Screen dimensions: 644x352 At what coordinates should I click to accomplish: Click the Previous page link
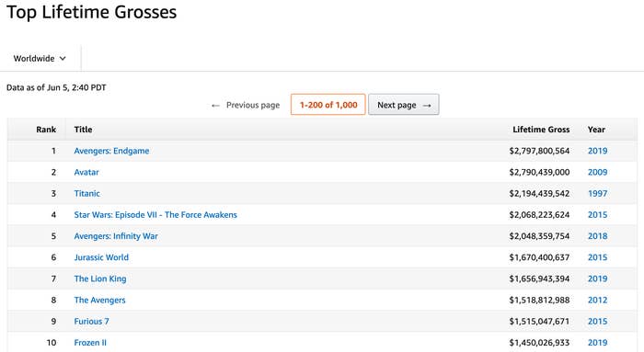pyautogui.click(x=246, y=105)
